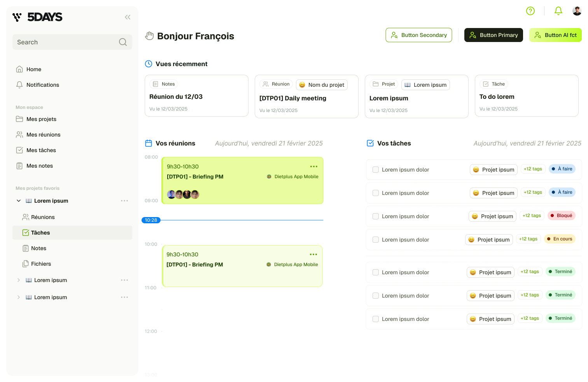Image resolution: width=588 pixels, height=382 pixels.
Task: Open recent card Réunion du 12/03
Action: click(196, 96)
